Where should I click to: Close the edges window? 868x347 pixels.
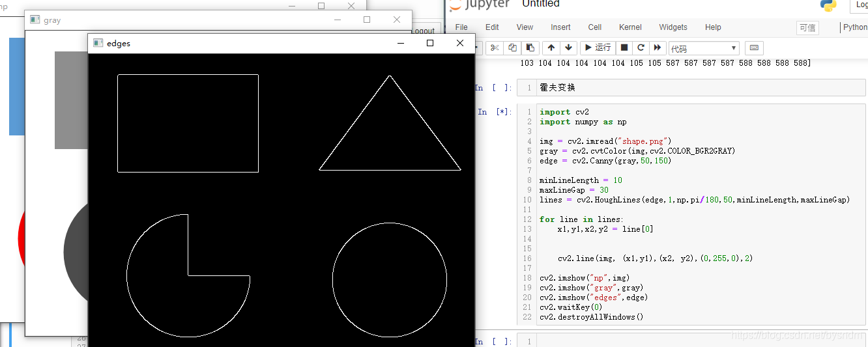pos(460,43)
